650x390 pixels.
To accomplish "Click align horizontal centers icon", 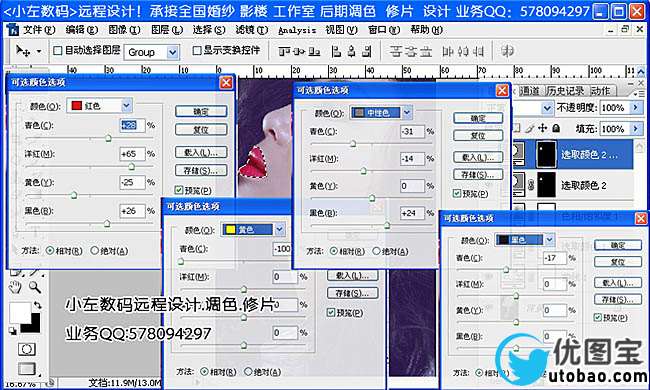I will [352, 51].
